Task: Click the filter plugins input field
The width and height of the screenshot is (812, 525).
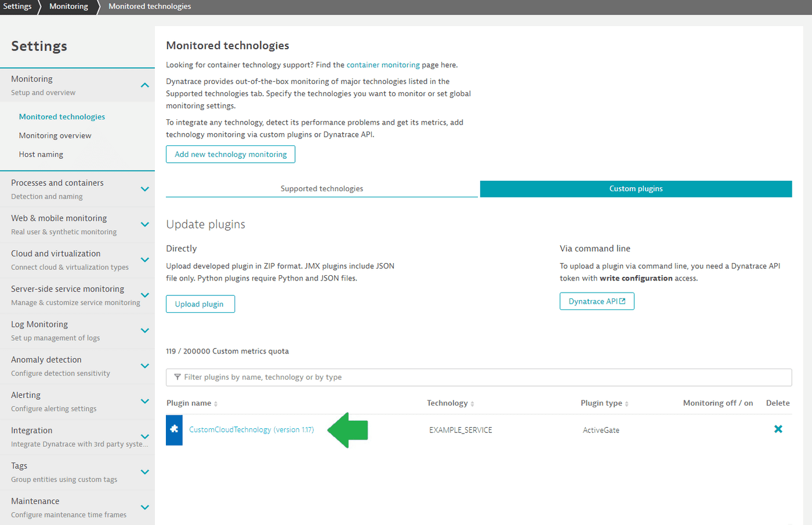Action: [x=406, y=377]
